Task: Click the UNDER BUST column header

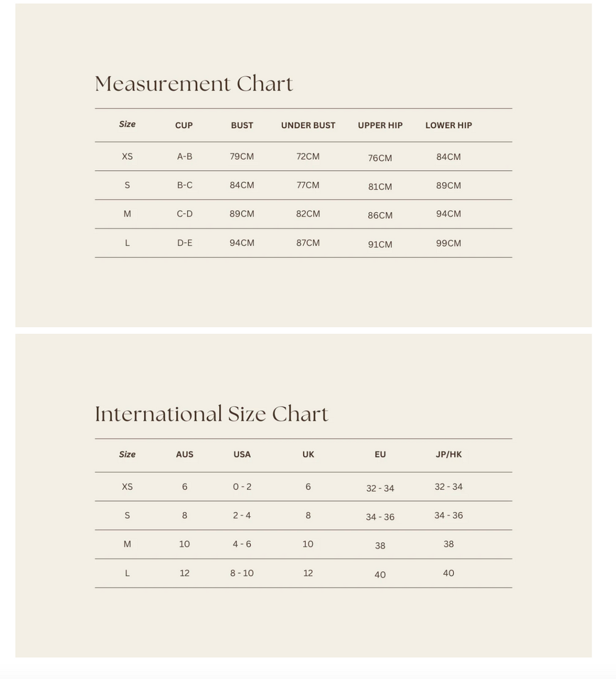Action: pyautogui.click(x=308, y=125)
